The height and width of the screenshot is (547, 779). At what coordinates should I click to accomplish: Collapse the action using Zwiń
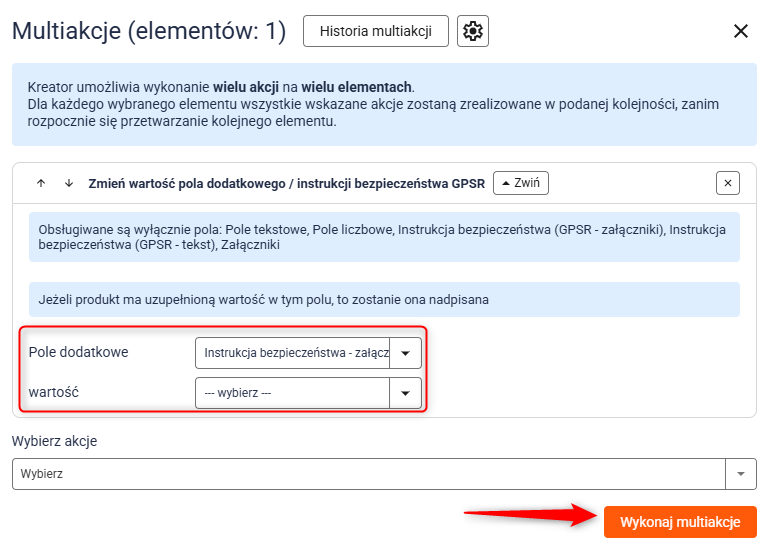tap(521, 183)
